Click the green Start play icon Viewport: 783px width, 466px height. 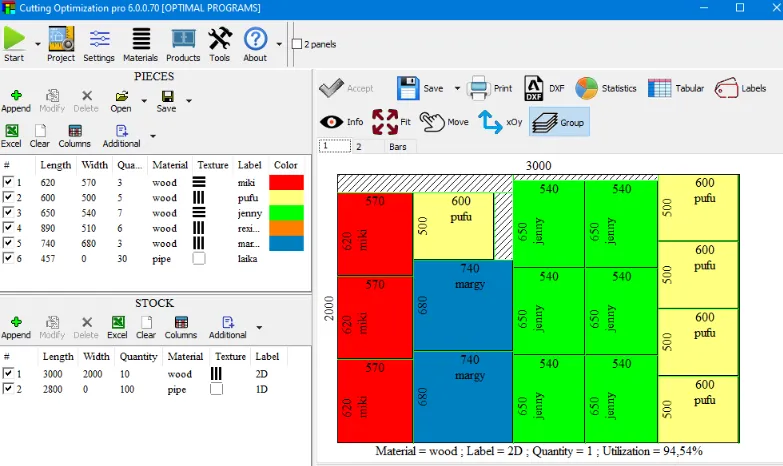(x=14, y=38)
